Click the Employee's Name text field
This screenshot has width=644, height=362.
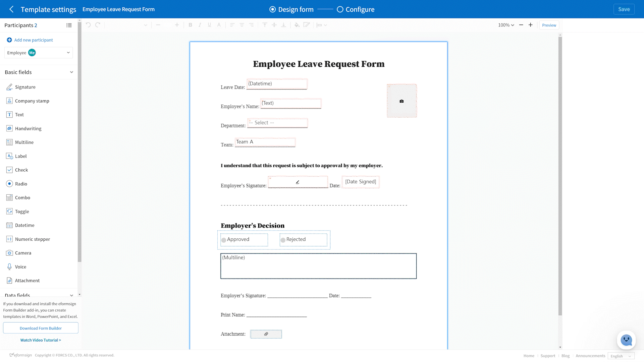click(291, 103)
